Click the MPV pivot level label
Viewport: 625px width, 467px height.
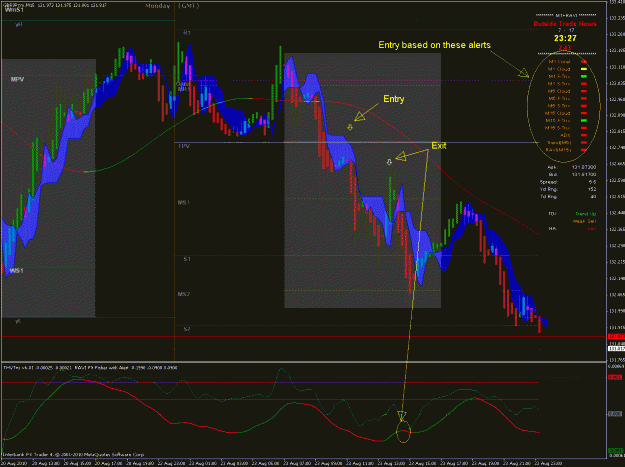pyautogui.click(x=17, y=79)
